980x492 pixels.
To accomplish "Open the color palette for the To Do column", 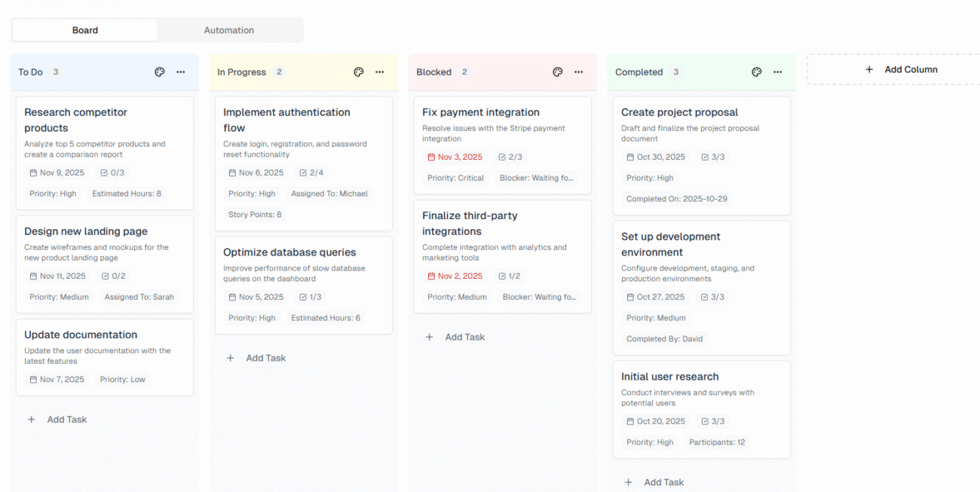I will click(x=159, y=72).
